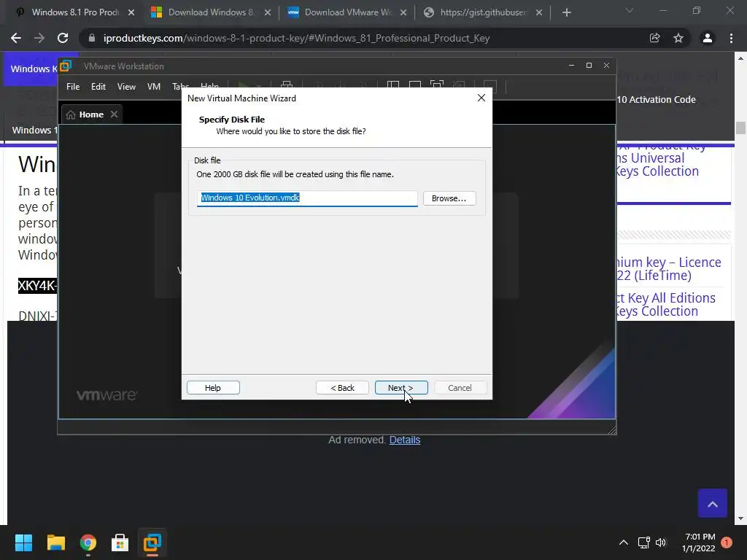Browse for disk file location
Screen dimensions: 747x560
coord(449,198)
